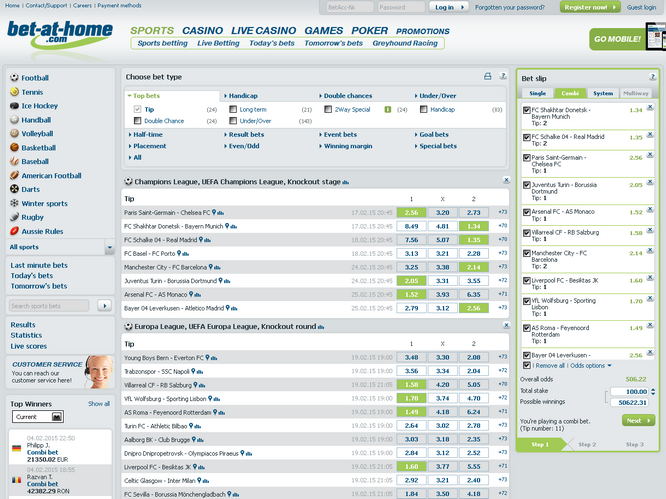The image size is (666, 499).
Task: Expand the Goal bets group
Action: pyautogui.click(x=432, y=134)
